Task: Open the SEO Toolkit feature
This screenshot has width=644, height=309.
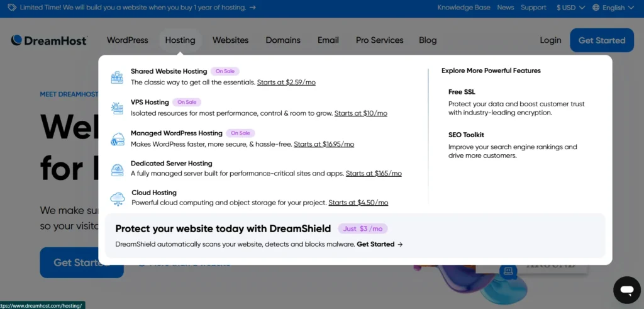Action: coord(466,135)
